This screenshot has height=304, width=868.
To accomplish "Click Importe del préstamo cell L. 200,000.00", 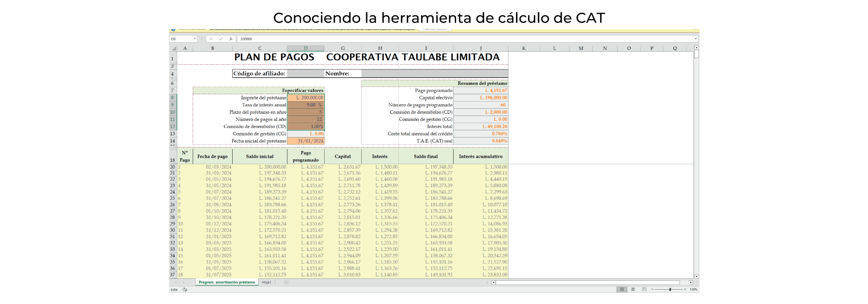I will click(306, 98).
